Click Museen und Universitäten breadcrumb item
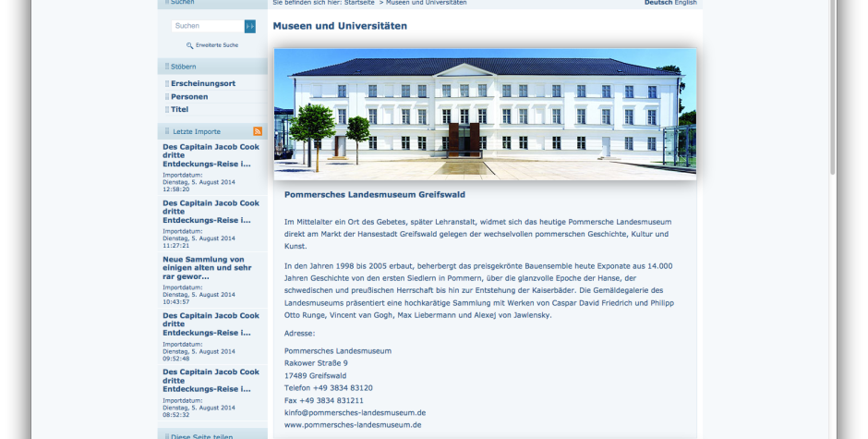Image resolution: width=868 pixels, height=439 pixels. (x=427, y=3)
